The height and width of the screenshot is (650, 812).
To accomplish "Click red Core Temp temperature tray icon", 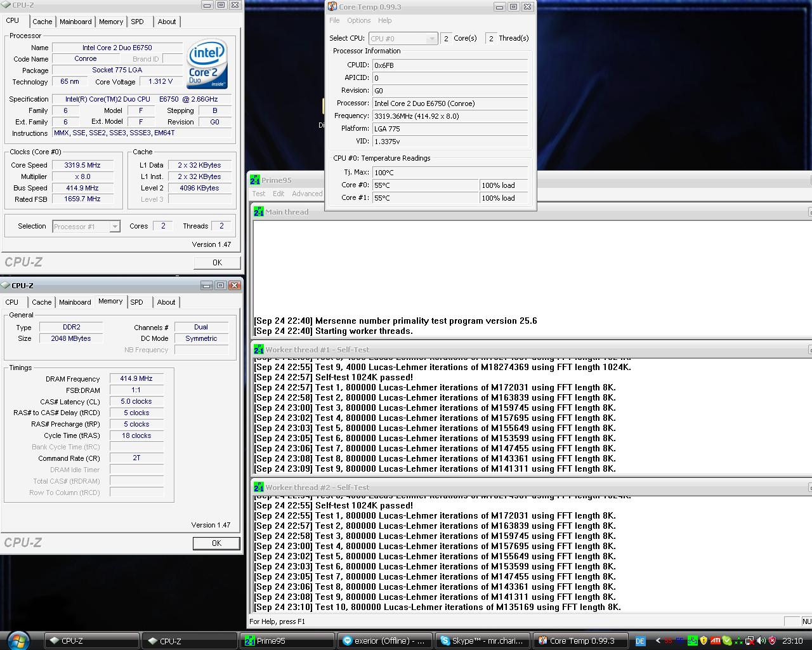I will (668, 641).
